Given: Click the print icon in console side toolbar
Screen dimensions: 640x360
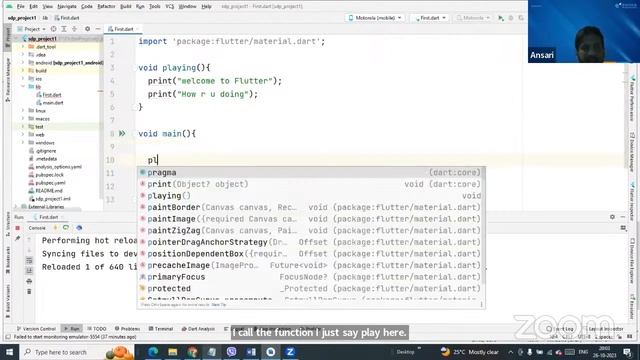Looking at the screenshot, I should pos(29,281).
